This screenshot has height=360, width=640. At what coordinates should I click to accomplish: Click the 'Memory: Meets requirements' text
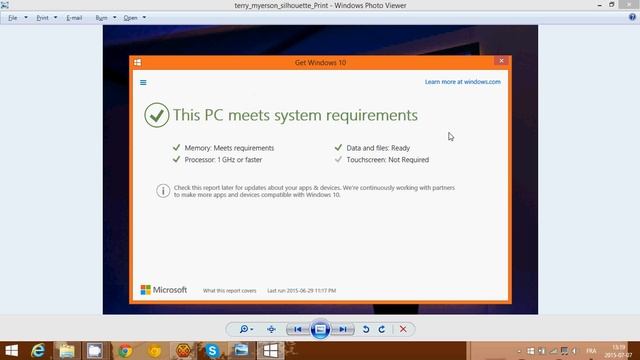pos(229,148)
